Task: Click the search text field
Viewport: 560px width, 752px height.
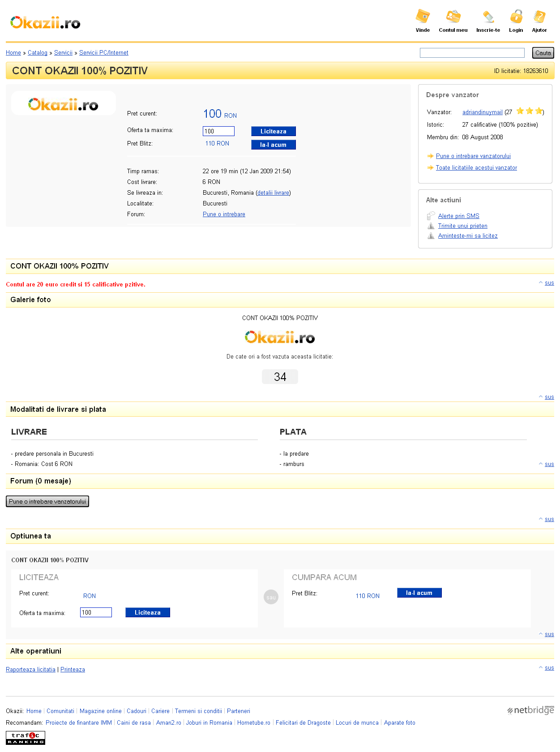Action: point(472,53)
